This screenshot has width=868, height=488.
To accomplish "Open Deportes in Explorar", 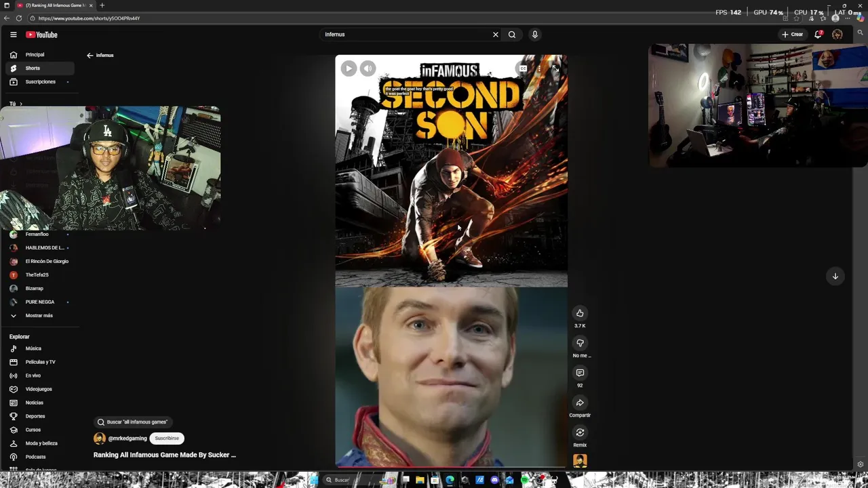I will [39, 416].
